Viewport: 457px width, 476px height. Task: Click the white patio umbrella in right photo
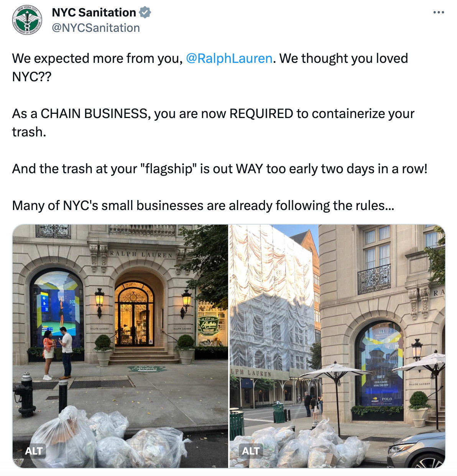(335, 370)
